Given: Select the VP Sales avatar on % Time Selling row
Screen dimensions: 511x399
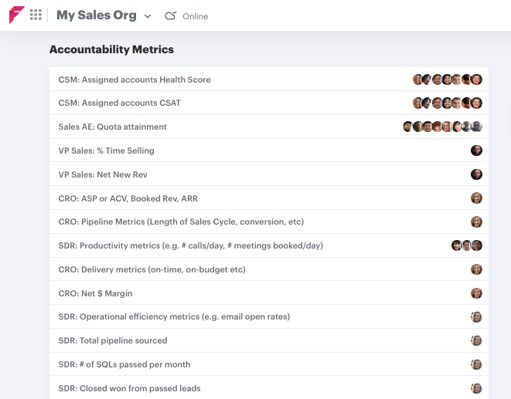Looking at the screenshot, I should [476, 150].
